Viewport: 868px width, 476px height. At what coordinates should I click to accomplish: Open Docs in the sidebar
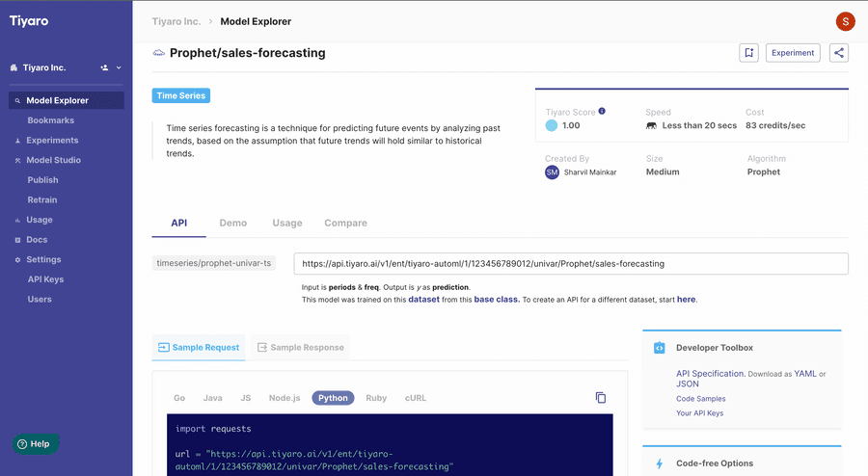37,239
